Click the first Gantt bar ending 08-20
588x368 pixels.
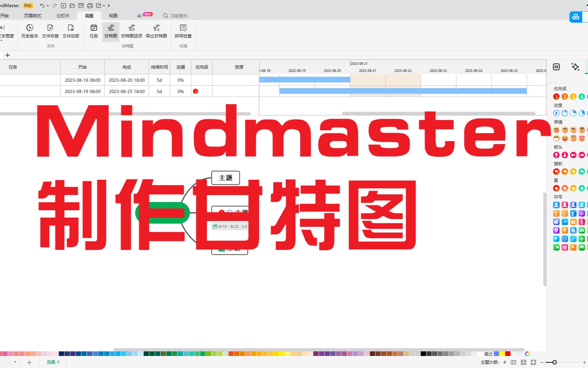(305, 80)
